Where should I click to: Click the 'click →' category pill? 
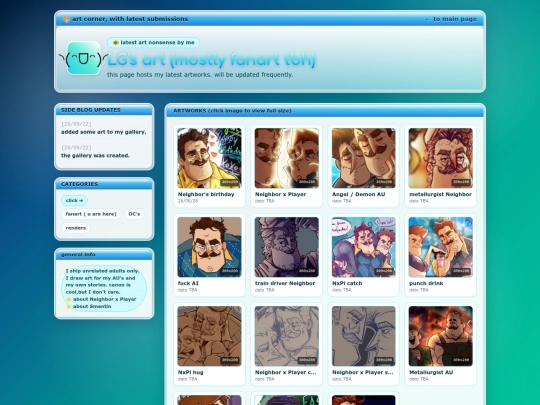click(x=74, y=200)
